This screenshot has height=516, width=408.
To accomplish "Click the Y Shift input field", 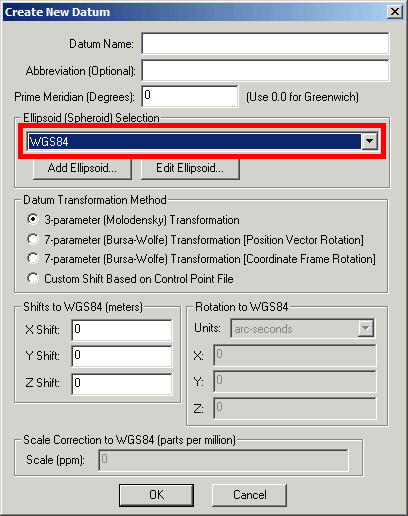I will coord(122,356).
